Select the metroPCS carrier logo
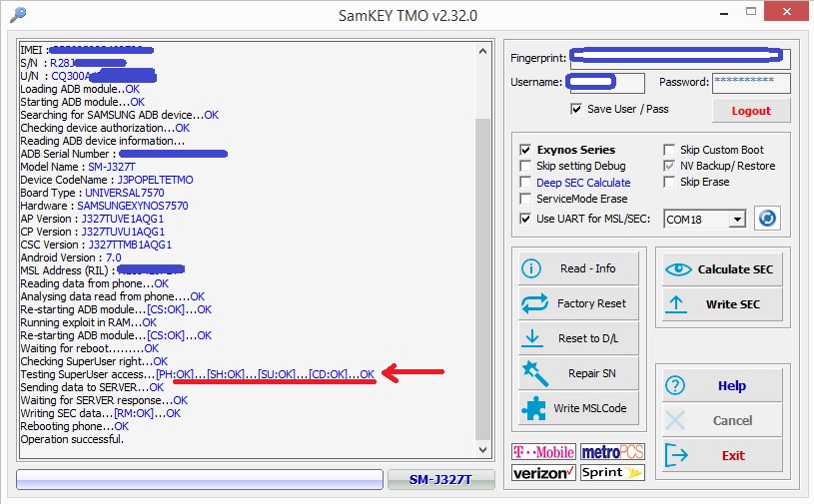814x504 pixels. point(612,452)
